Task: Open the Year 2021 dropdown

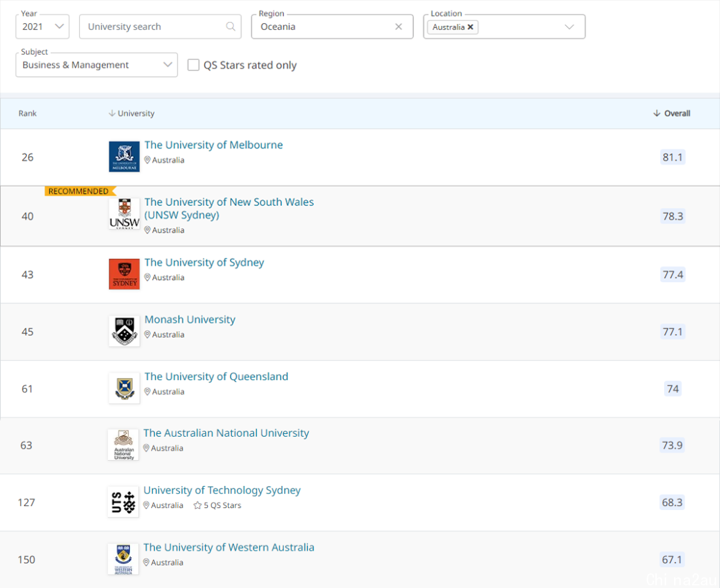Action: (x=42, y=27)
